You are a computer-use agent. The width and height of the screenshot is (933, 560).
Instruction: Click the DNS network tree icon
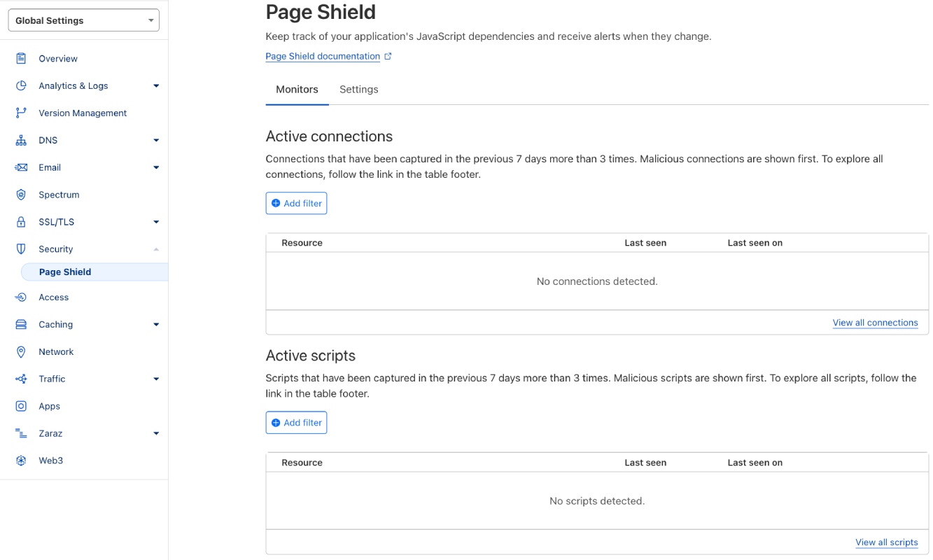[x=21, y=140]
